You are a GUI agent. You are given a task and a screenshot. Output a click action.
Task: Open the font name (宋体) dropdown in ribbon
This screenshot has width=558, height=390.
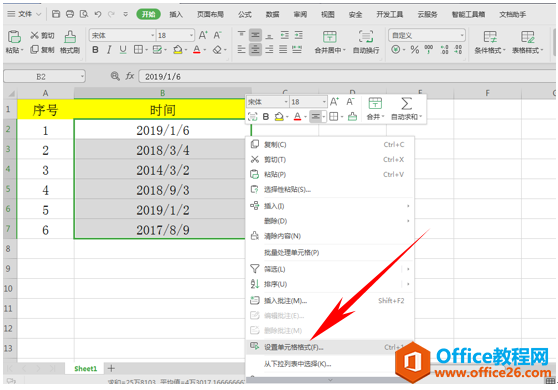(153, 35)
